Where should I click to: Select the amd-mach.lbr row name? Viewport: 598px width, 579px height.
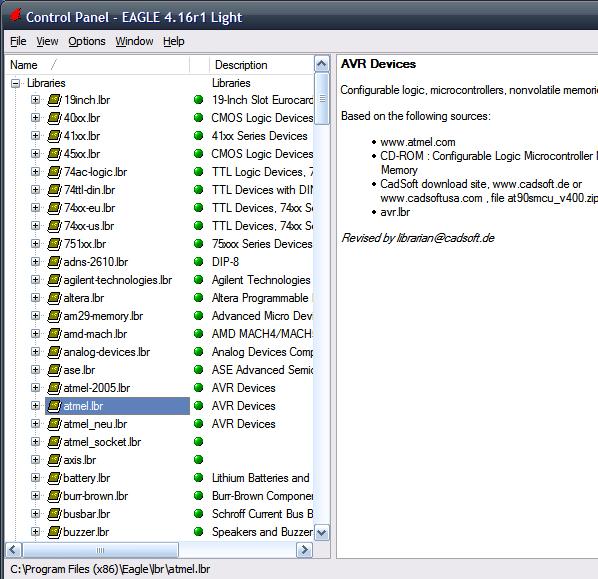[x=95, y=334]
